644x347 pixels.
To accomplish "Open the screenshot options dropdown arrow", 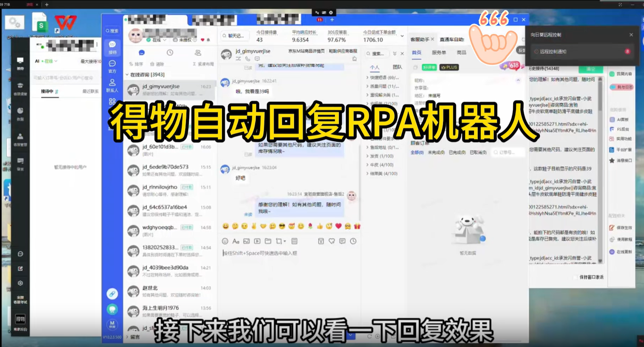I will (x=285, y=241).
